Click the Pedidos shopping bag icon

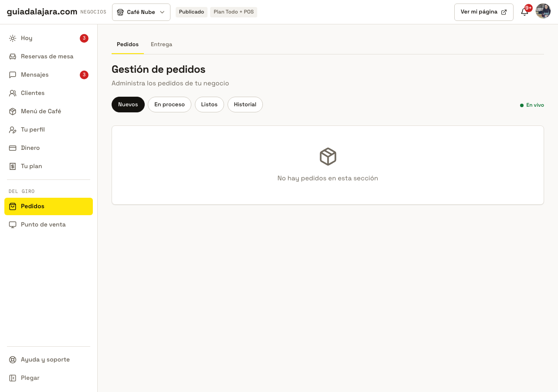[x=13, y=206]
